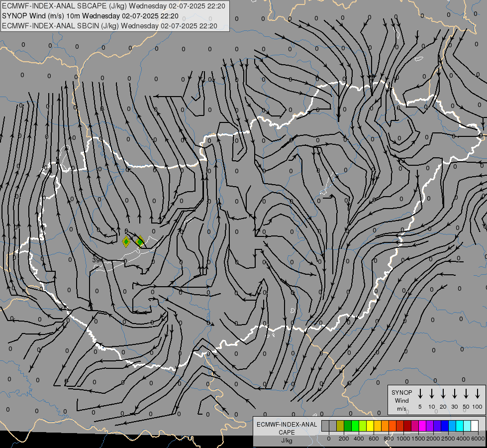
Task: Click the wind arrow above 5 m/s
Action: (x=420, y=394)
